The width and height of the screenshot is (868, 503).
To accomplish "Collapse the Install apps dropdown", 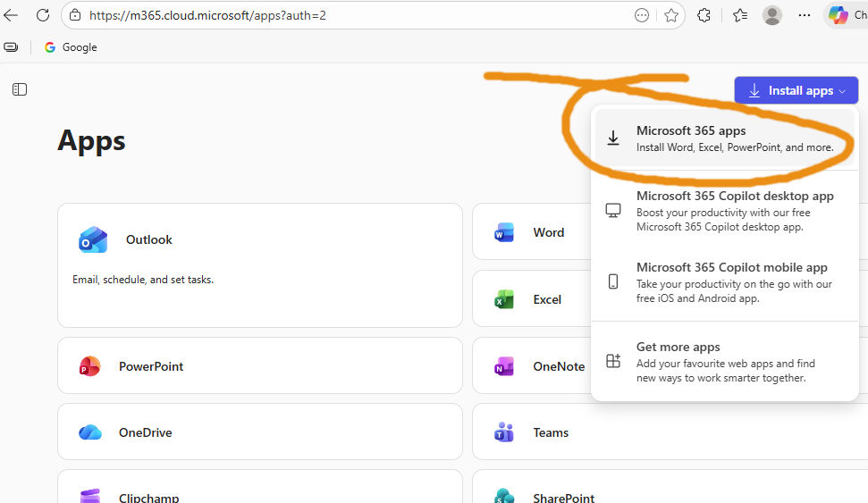I will tap(796, 90).
